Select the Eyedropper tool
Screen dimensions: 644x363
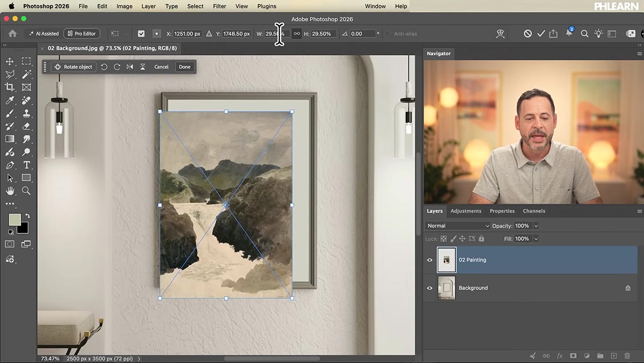point(10,100)
